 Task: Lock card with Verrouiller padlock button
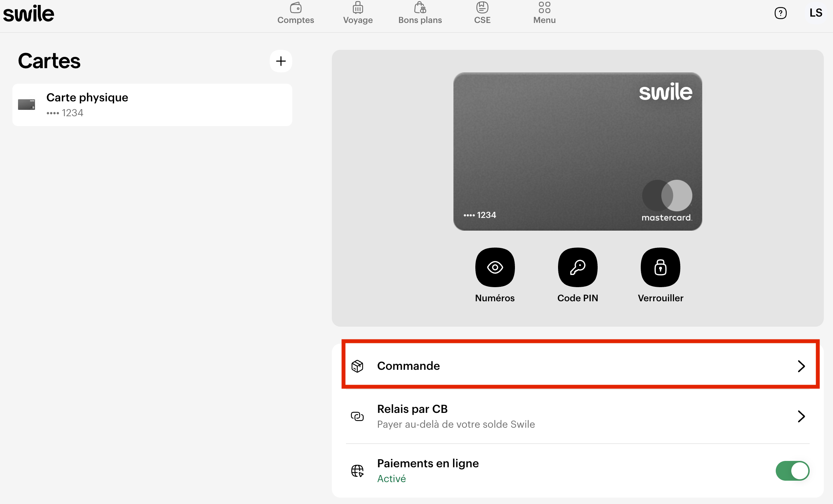pyautogui.click(x=660, y=267)
